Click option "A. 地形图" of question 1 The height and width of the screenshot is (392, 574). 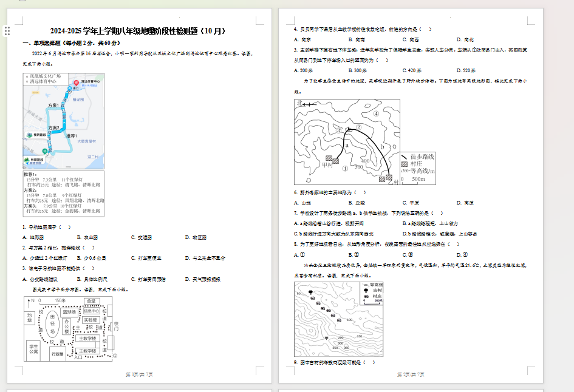33,238
